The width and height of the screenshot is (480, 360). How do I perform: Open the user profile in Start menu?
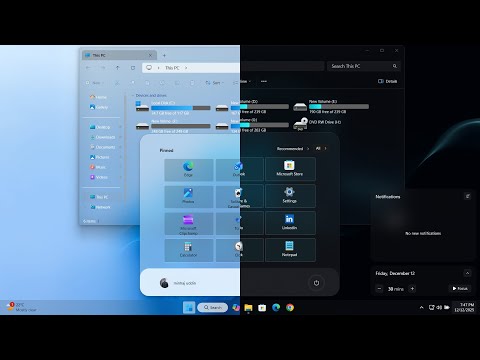(178, 283)
